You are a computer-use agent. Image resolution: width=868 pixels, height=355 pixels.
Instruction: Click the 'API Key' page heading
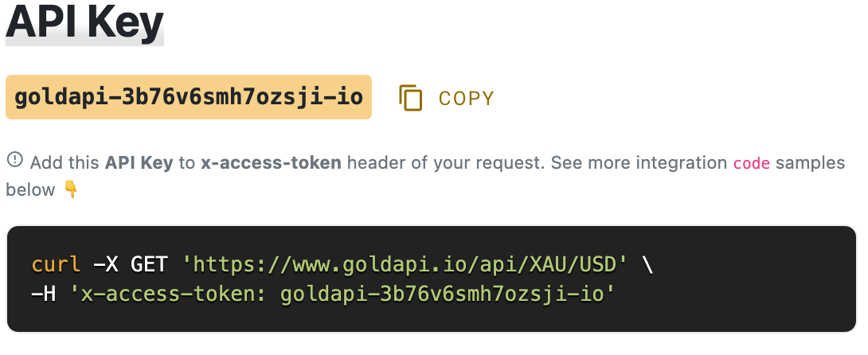84,23
